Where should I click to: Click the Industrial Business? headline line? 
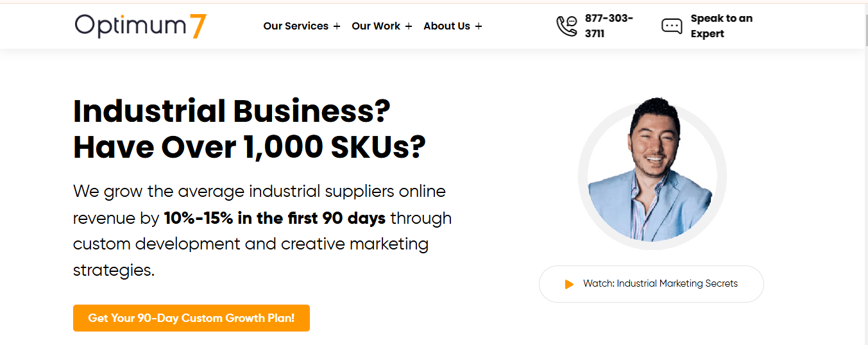tap(232, 112)
